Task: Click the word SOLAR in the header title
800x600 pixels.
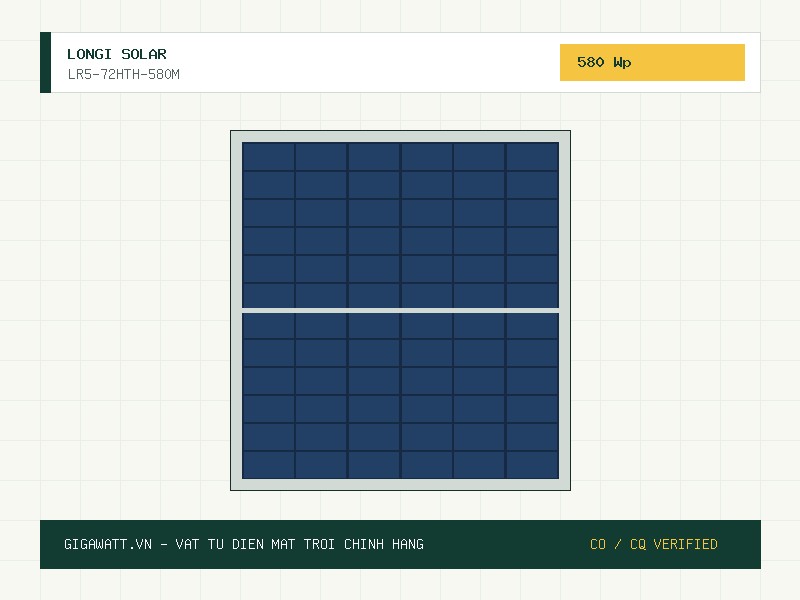Action: pyautogui.click(x=144, y=54)
